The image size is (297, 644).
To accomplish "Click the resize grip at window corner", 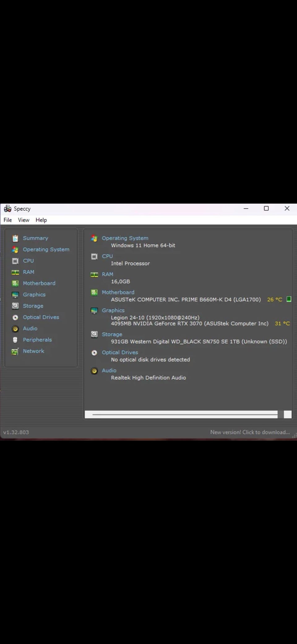I will (x=294, y=435).
